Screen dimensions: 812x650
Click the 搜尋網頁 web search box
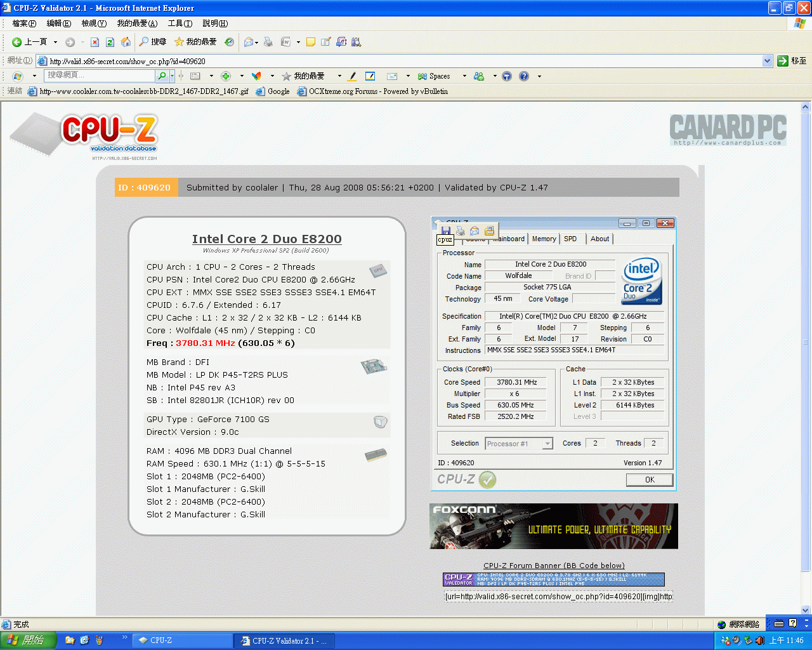coord(100,76)
